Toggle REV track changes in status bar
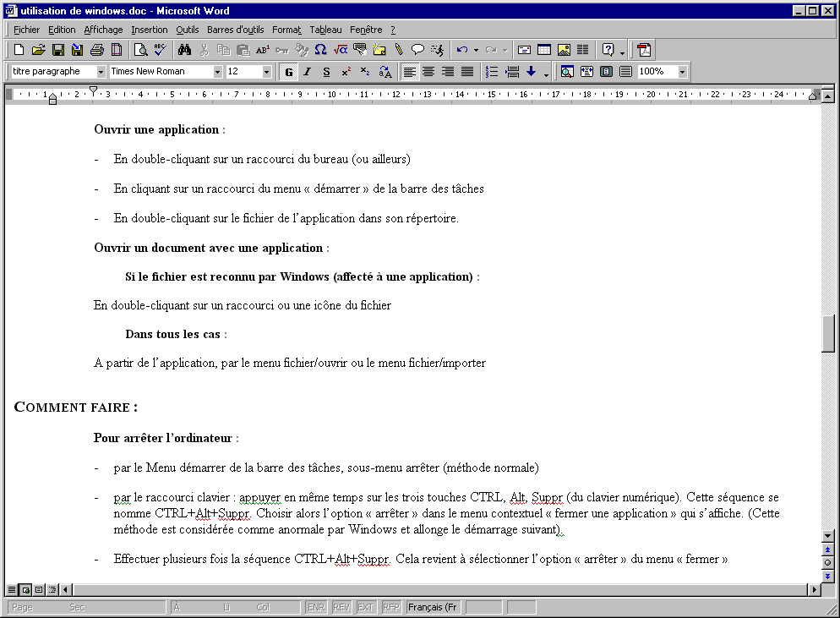The image size is (840, 618). pyautogui.click(x=341, y=607)
